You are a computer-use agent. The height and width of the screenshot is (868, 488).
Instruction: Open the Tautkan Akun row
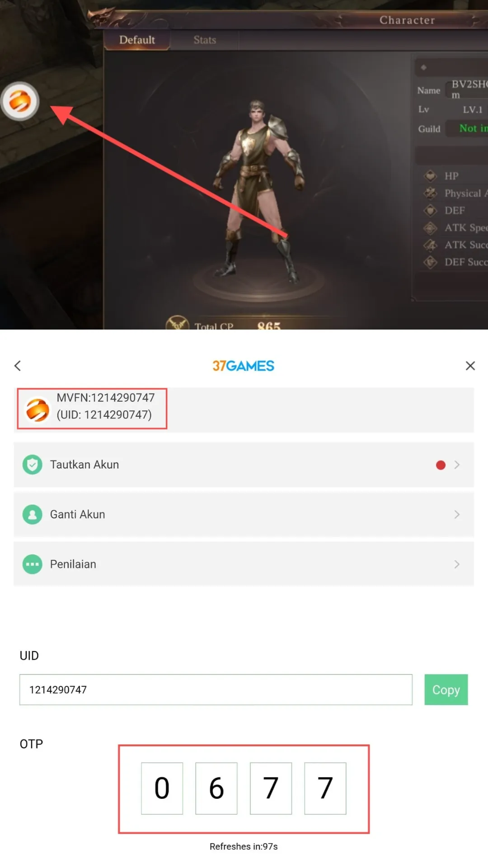244,465
